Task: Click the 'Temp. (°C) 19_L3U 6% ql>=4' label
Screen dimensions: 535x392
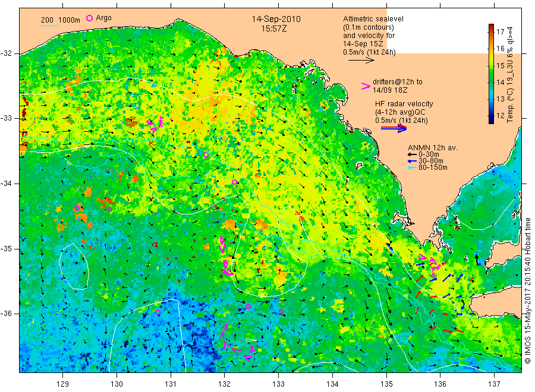Action: [x=510, y=74]
